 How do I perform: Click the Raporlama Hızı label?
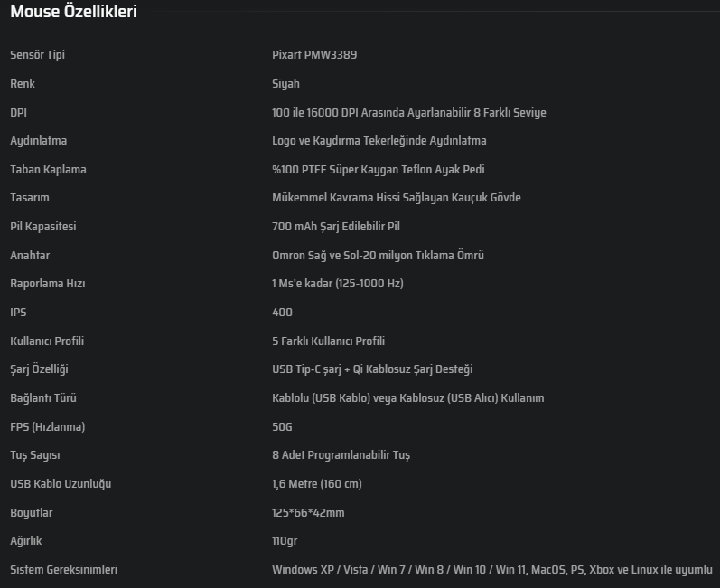click(x=48, y=284)
